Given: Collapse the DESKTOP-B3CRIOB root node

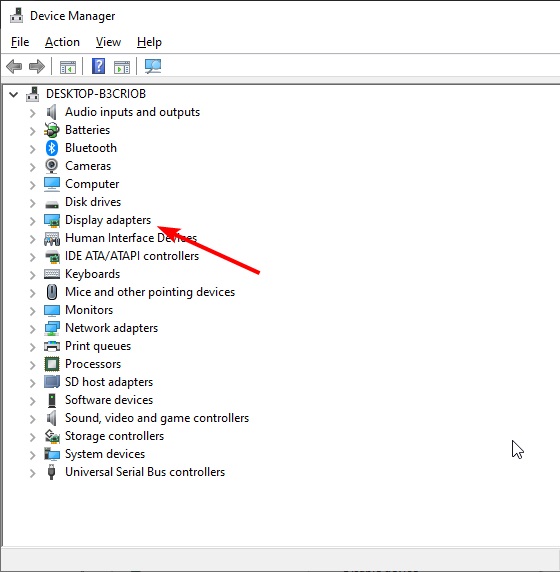Looking at the screenshot, I should click(14, 94).
